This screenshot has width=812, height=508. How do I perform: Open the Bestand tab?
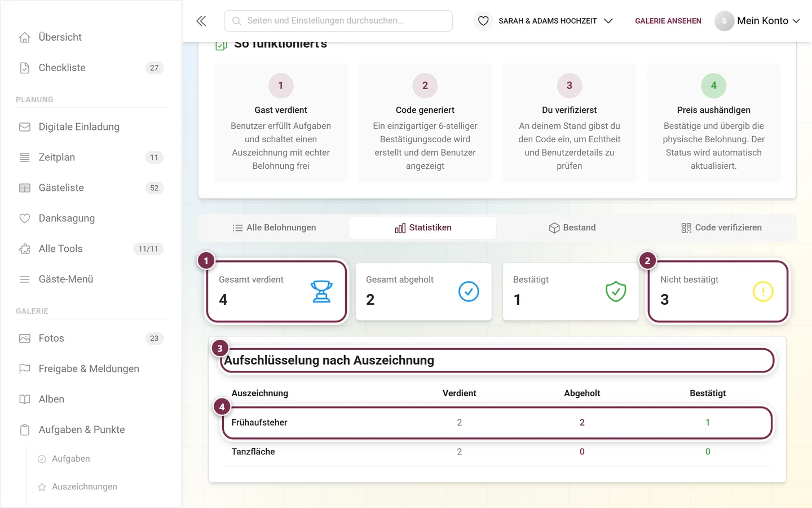tap(572, 228)
